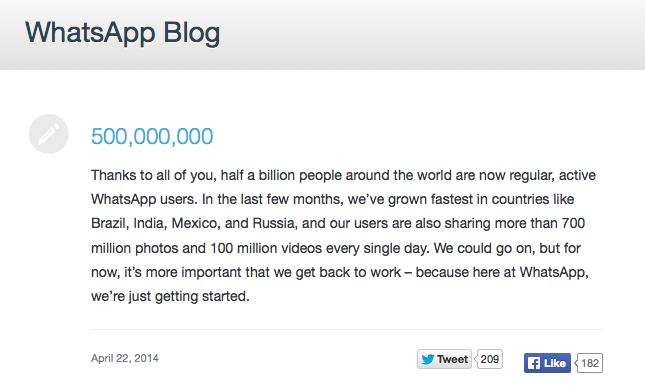Click the text "we're just getting started"
The image size is (645, 388).
click(169, 296)
